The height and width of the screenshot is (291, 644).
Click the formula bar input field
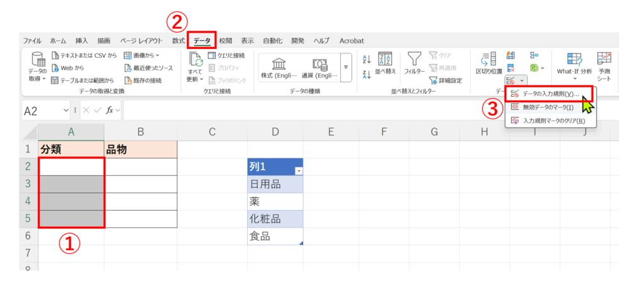(x=314, y=110)
